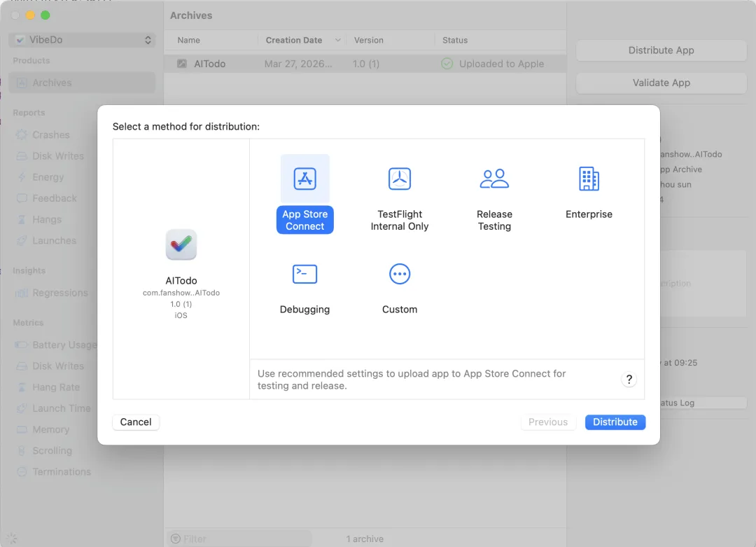Select the Debugging terminal icon
Viewport: 756px width, 547px height.
coord(304,274)
